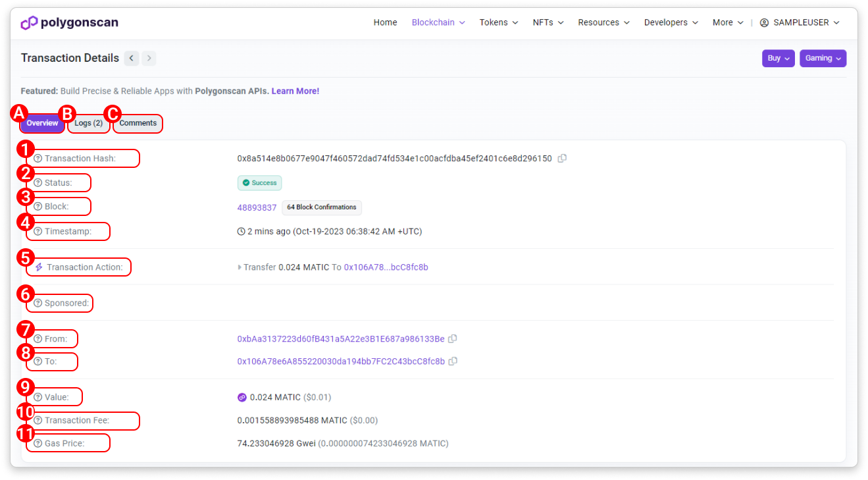Click help icon beside From label
The image size is (868, 480).
(38, 339)
